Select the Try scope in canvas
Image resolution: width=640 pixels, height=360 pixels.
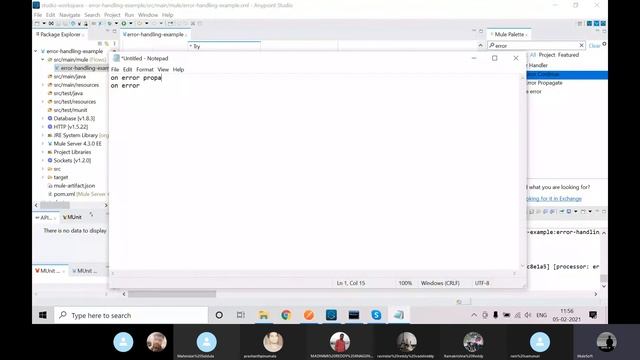[224, 46]
